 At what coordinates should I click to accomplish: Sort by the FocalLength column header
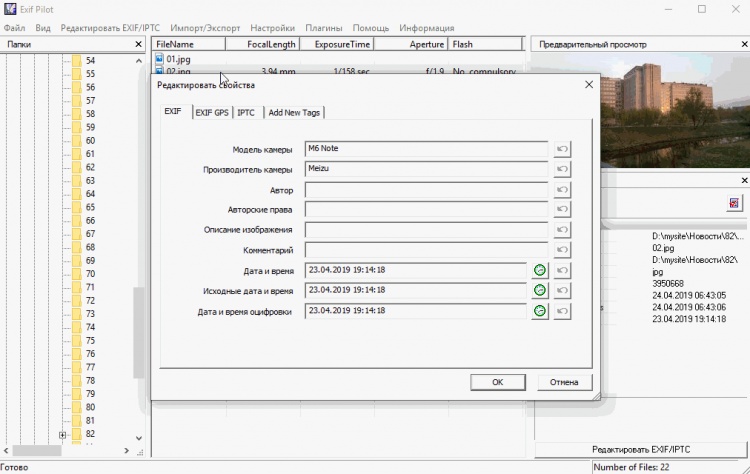[x=263, y=44]
